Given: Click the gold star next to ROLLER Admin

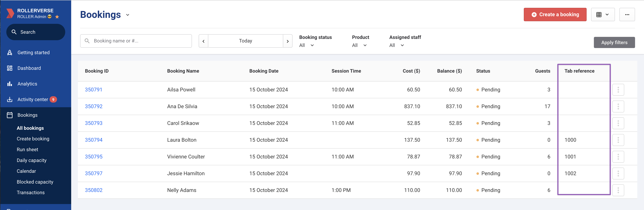Looking at the screenshot, I should point(57,17).
